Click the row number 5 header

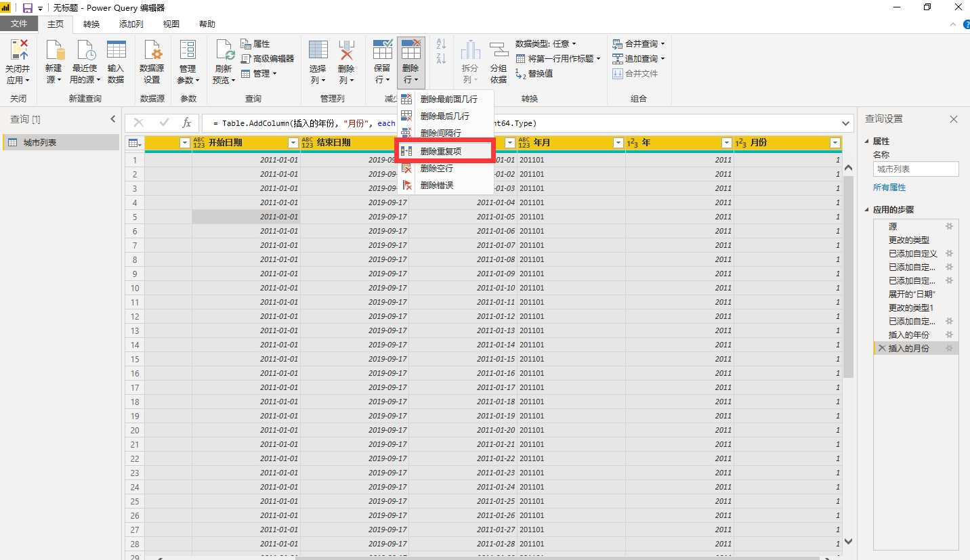[135, 217]
